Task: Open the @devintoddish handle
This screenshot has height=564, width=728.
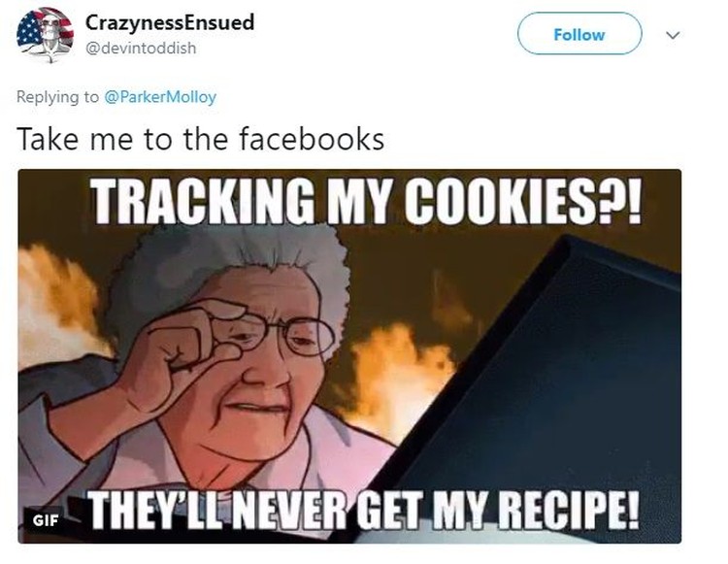Action: click(x=141, y=48)
